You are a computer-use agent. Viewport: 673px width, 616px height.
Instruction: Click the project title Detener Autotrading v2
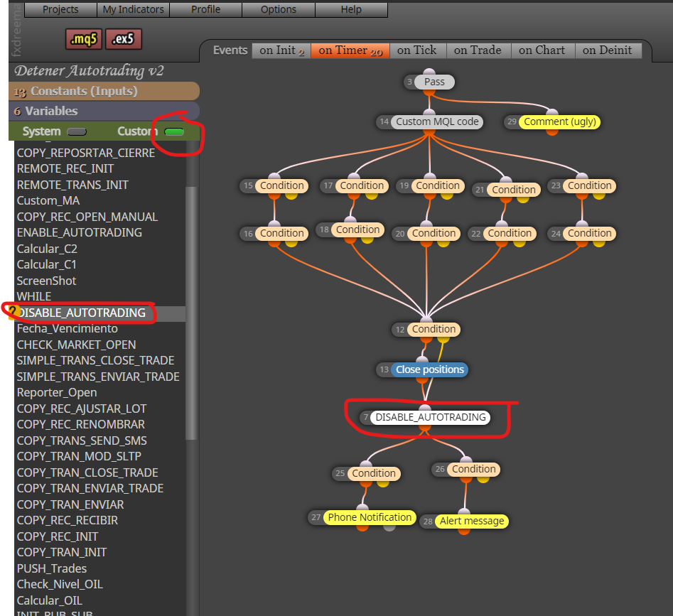90,71
